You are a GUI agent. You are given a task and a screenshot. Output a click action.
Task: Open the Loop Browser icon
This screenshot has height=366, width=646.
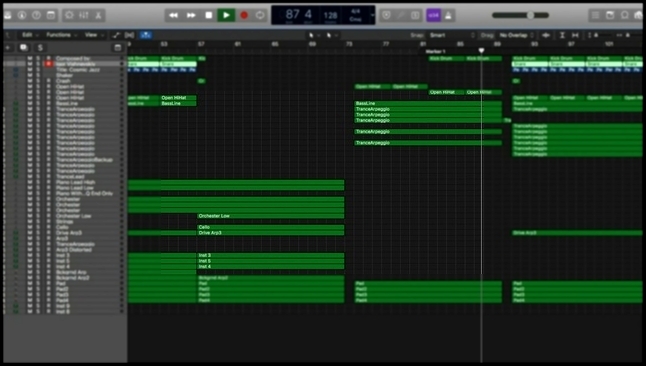point(625,15)
